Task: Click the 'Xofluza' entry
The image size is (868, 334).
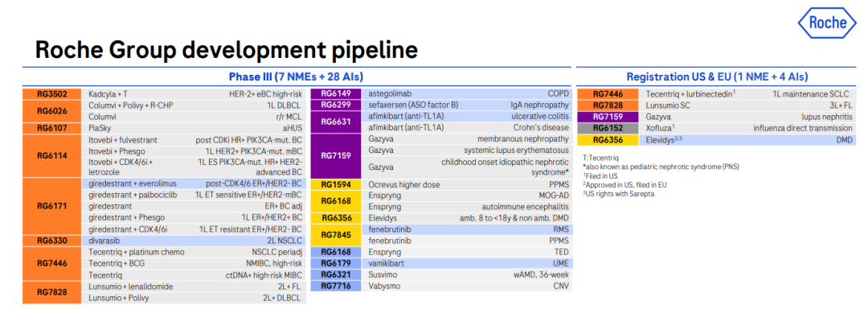Action: 660,128
